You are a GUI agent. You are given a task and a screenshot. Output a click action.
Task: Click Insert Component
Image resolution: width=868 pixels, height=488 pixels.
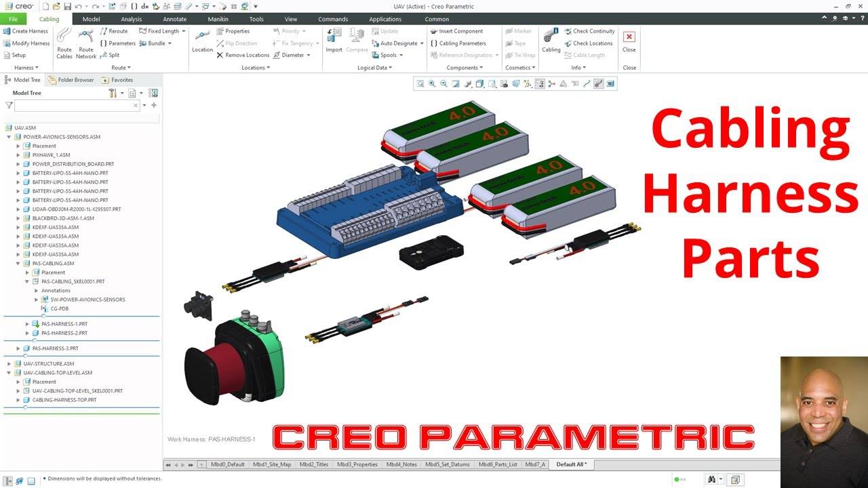coord(456,31)
